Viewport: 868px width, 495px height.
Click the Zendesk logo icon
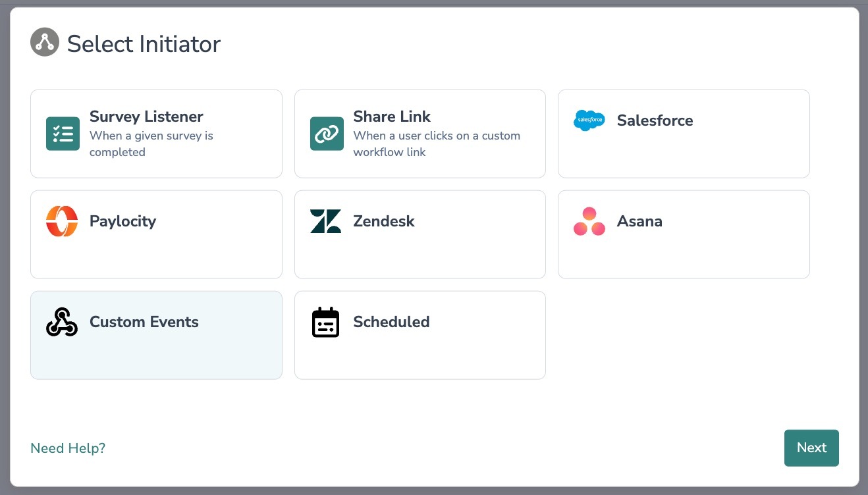pyautogui.click(x=326, y=221)
